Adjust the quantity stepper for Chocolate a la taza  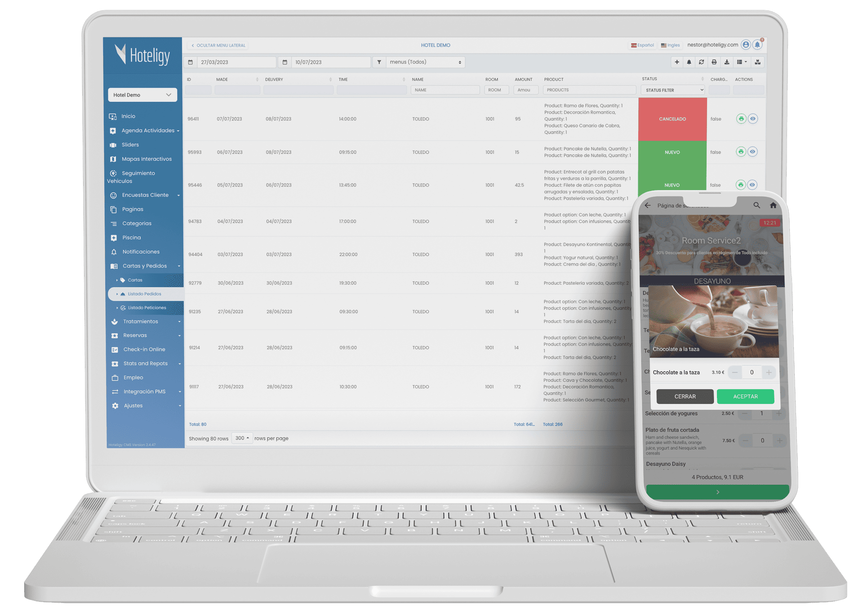[x=770, y=371]
